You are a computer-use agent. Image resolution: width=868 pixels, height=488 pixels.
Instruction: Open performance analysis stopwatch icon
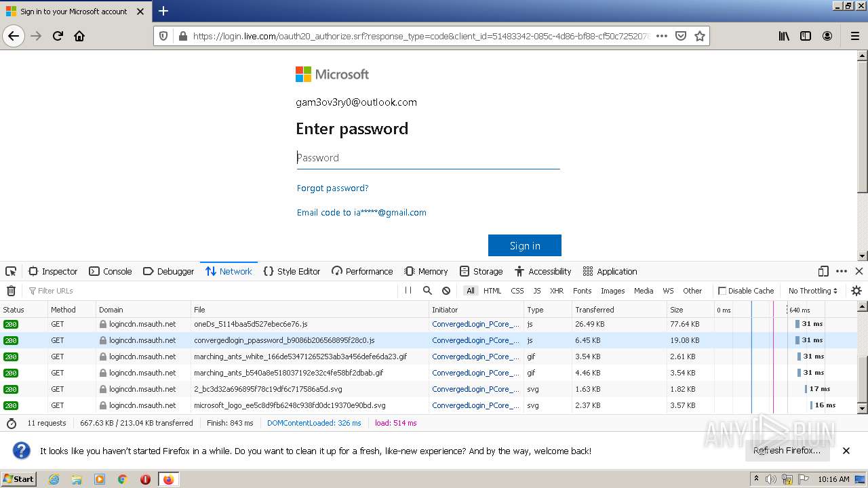12,423
